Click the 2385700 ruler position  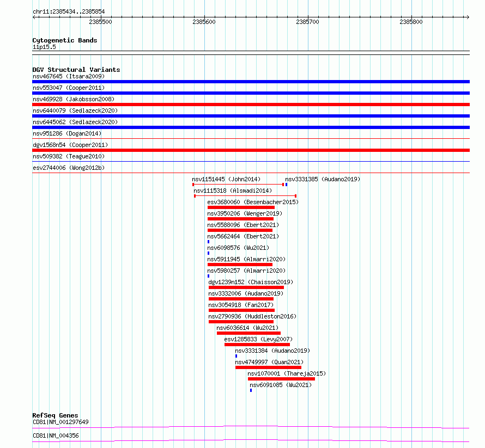[307, 22]
